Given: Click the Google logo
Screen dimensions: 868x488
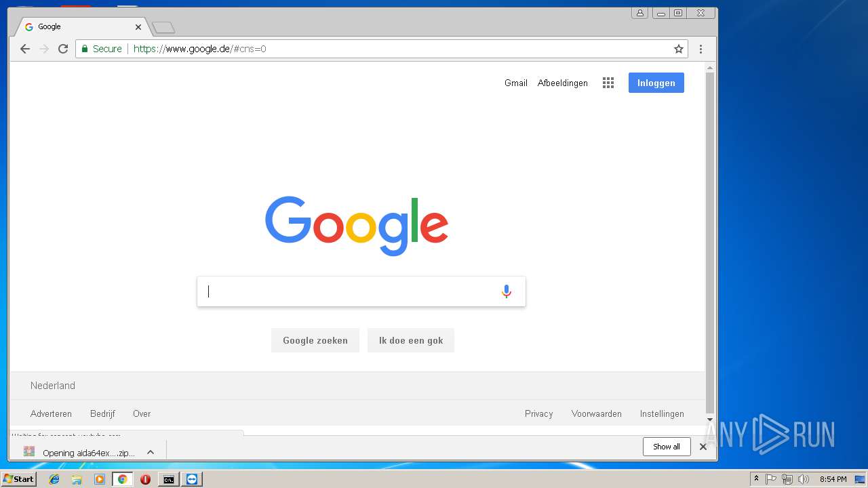Looking at the screenshot, I should (x=357, y=226).
